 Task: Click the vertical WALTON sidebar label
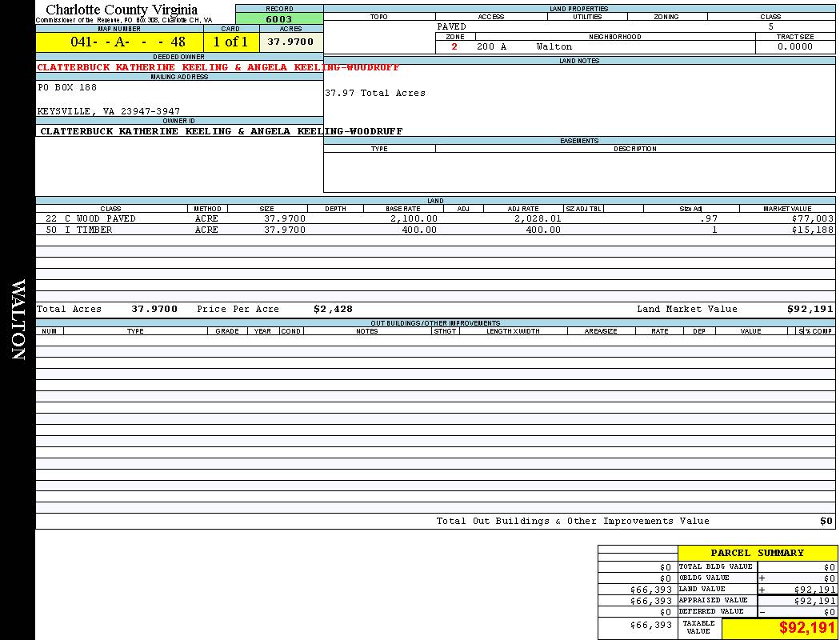[x=18, y=320]
